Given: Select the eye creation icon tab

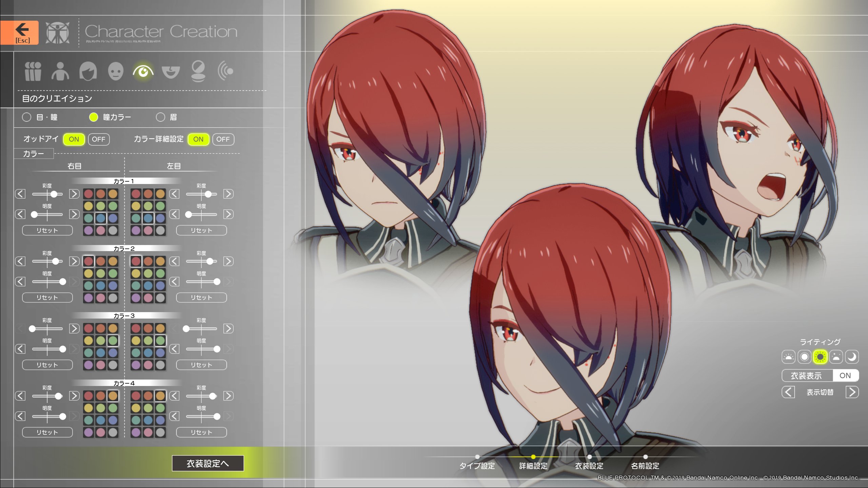Looking at the screenshot, I should (x=143, y=71).
